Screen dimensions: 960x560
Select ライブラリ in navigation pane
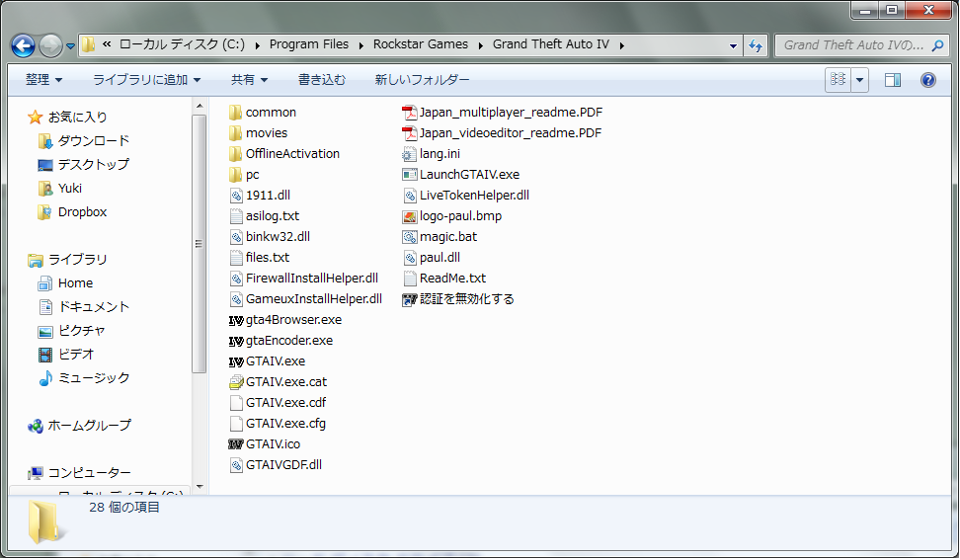(67, 260)
